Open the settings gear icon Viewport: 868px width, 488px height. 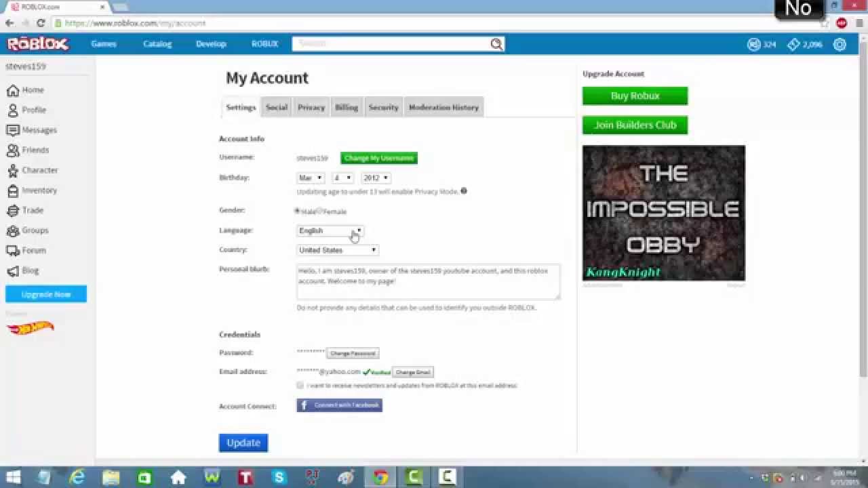(840, 44)
